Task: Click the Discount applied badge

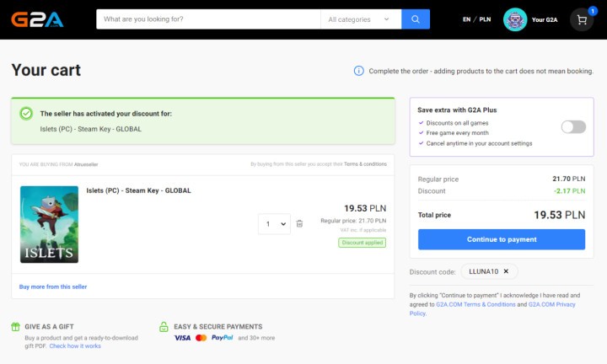Action: click(x=363, y=243)
